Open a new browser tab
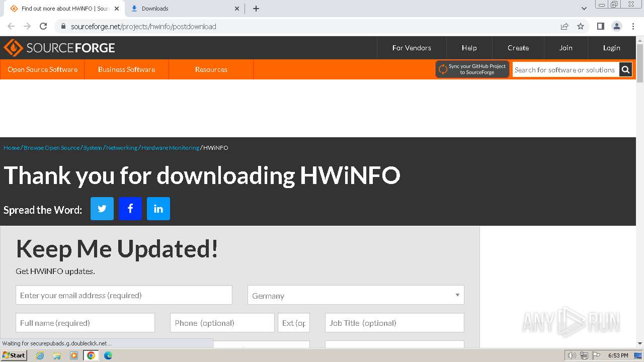Image resolution: width=644 pixels, height=362 pixels. [256, 9]
